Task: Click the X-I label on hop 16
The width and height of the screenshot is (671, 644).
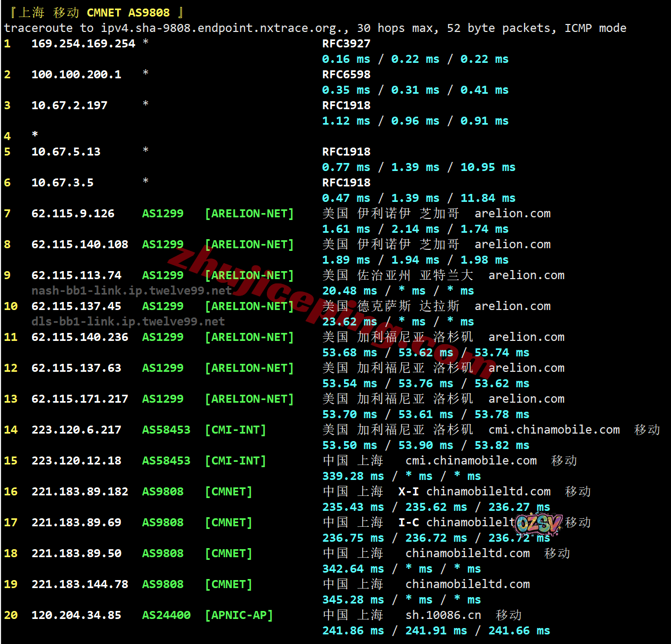Action: [408, 492]
